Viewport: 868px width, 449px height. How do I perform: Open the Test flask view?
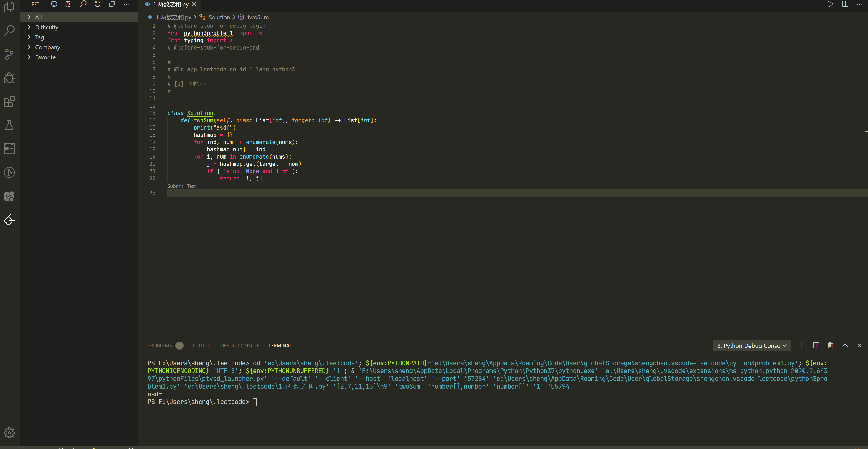[9, 125]
